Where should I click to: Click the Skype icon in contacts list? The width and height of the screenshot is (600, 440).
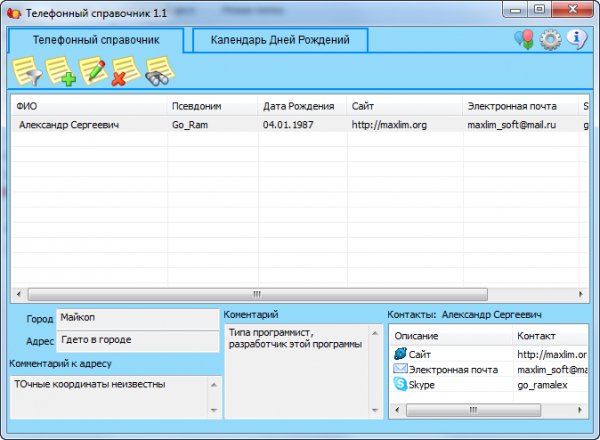tap(400, 384)
